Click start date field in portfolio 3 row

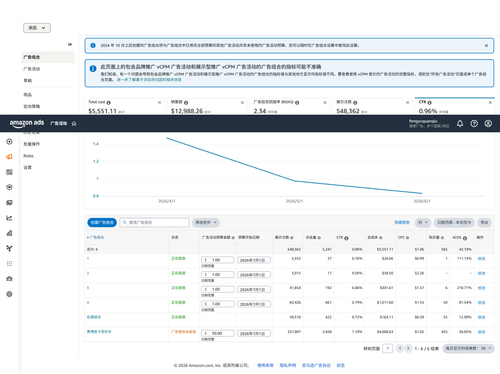(254, 289)
